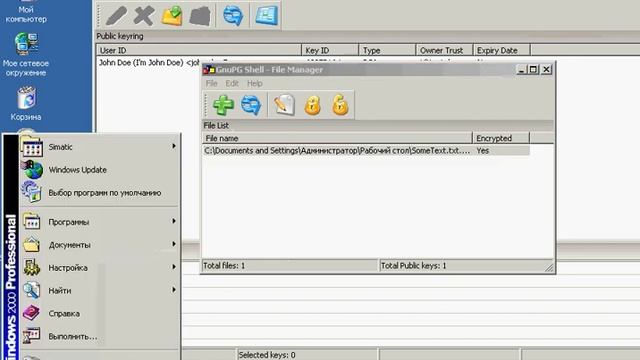Open Найти in the Start menu

(x=100, y=291)
